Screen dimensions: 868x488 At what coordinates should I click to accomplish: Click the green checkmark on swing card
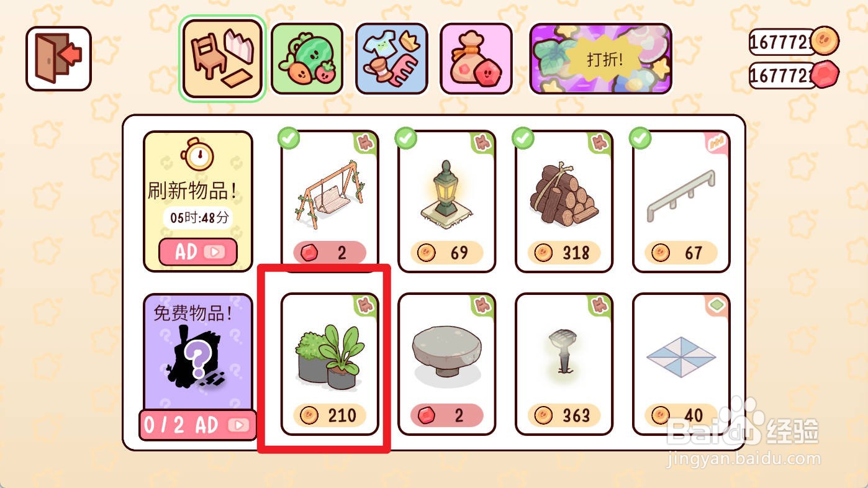click(x=288, y=138)
